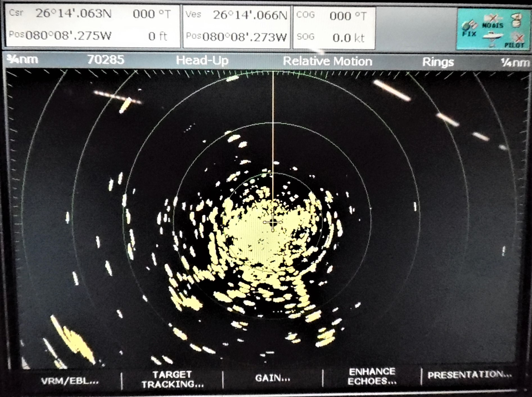
Task: Tap cursor longitude 080°08'.275W
Action: click(x=68, y=35)
